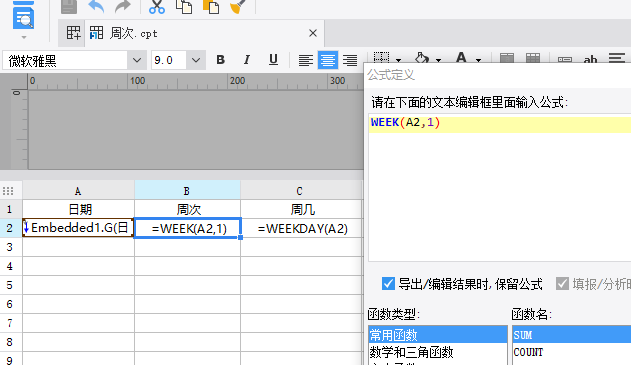Click the paint bucket fill color
The image size is (631, 365).
(422, 58)
